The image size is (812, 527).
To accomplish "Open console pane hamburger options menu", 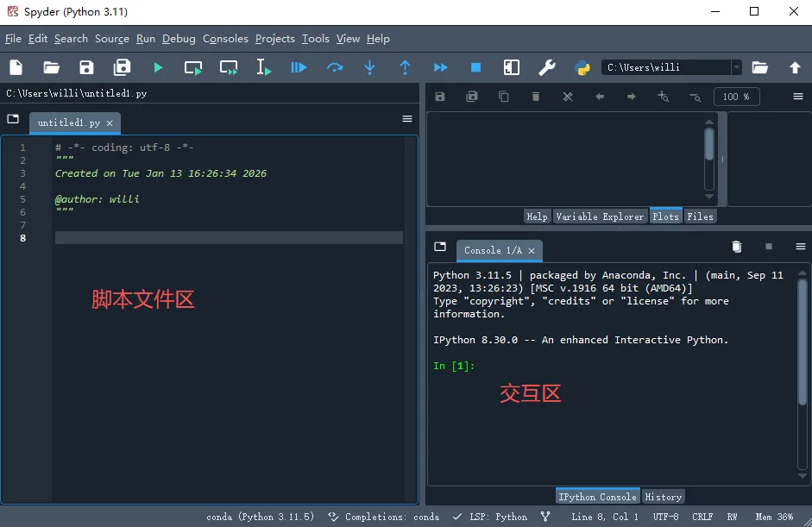I will click(x=800, y=247).
